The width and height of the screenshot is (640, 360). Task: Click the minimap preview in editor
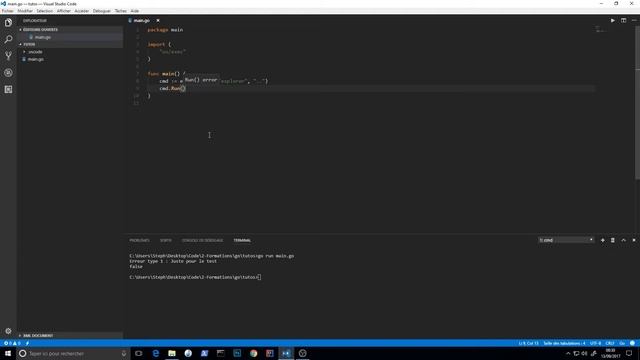[x=600, y=29]
